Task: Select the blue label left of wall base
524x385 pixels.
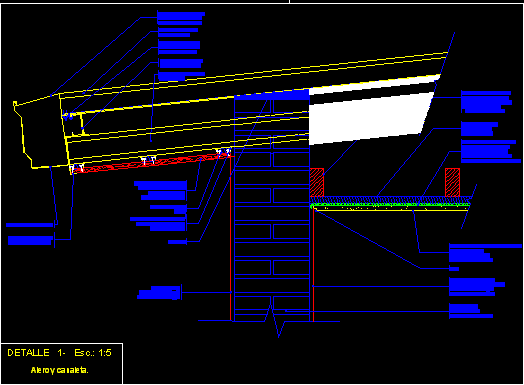Action: coord(159,293)
